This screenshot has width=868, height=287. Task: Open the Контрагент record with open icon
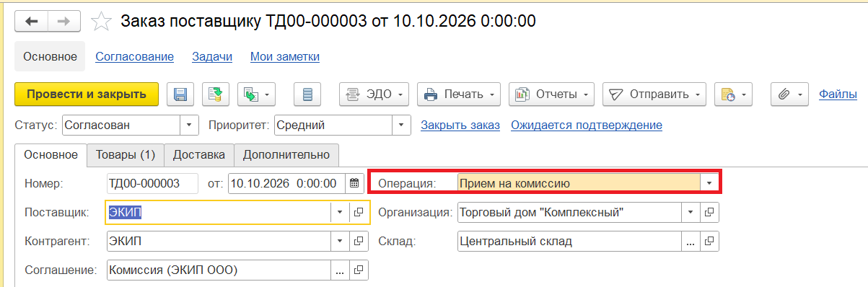[x=359, y=241]
